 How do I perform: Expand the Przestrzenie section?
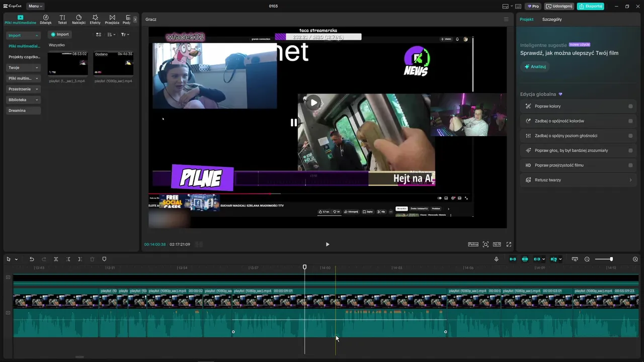[23, 89]
